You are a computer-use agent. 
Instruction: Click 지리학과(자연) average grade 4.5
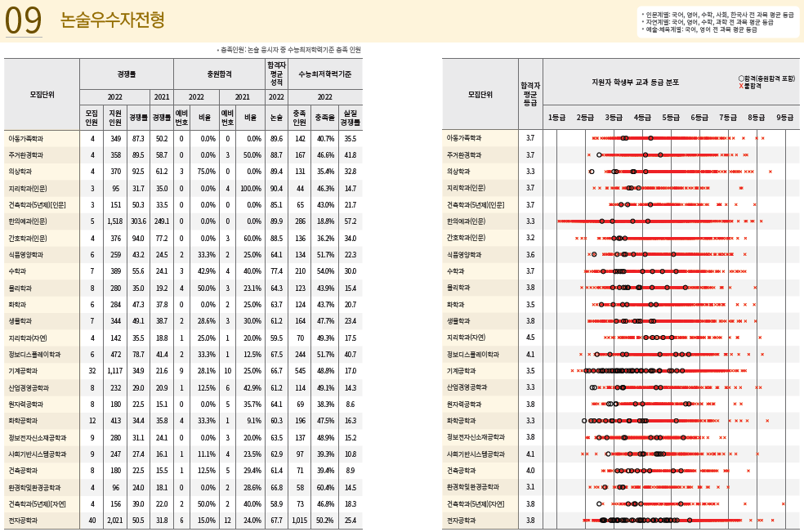[530, 337]
